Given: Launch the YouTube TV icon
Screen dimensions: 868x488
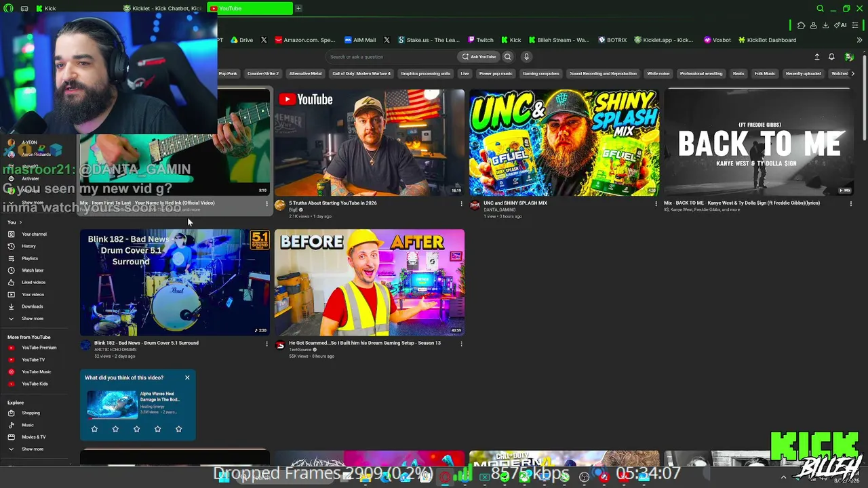Looking at the screenshot, I should (x=11, y=360).
